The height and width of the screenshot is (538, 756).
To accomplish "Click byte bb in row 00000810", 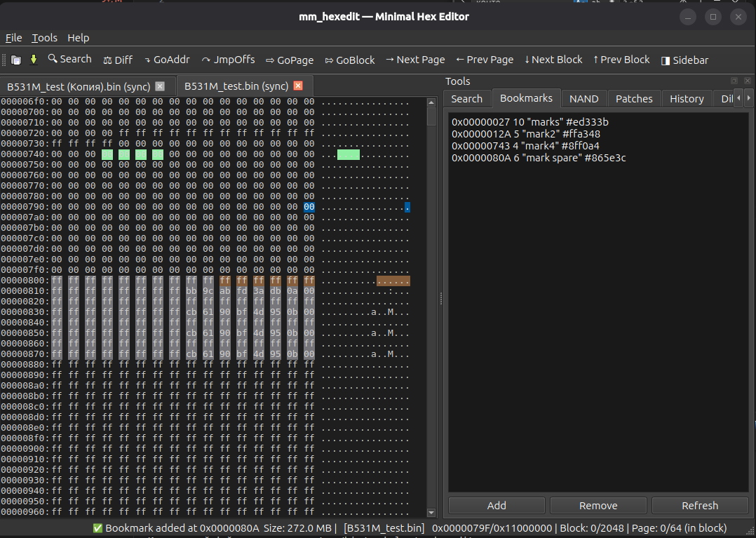I will (x=191, y=291).
